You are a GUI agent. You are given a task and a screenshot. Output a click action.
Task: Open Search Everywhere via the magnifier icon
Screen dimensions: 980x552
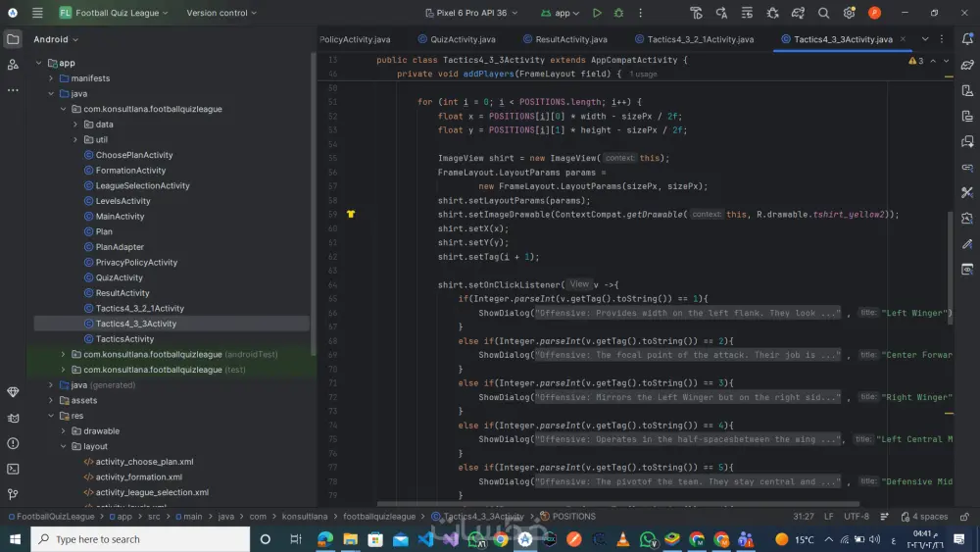tap(824, 13)
